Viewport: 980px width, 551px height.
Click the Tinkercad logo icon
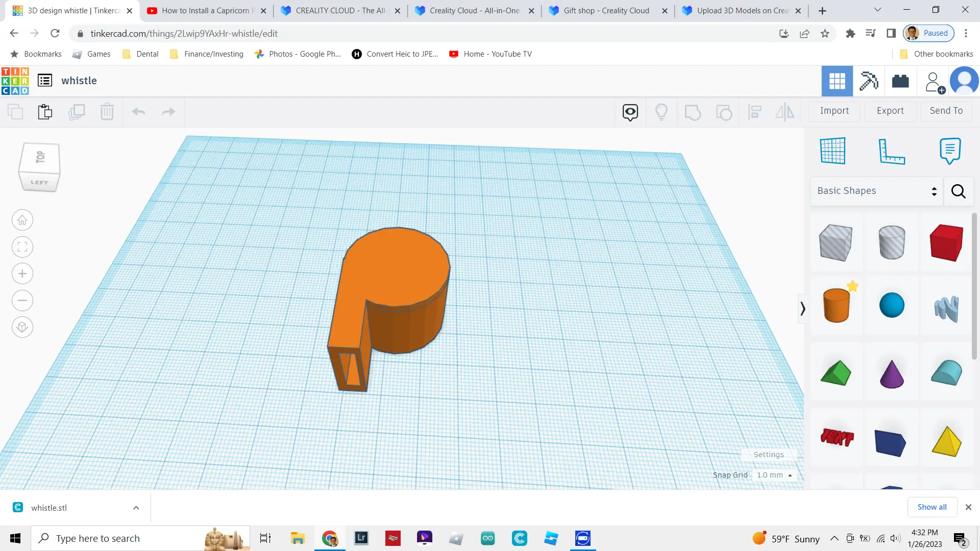click(x=15, y=81)
